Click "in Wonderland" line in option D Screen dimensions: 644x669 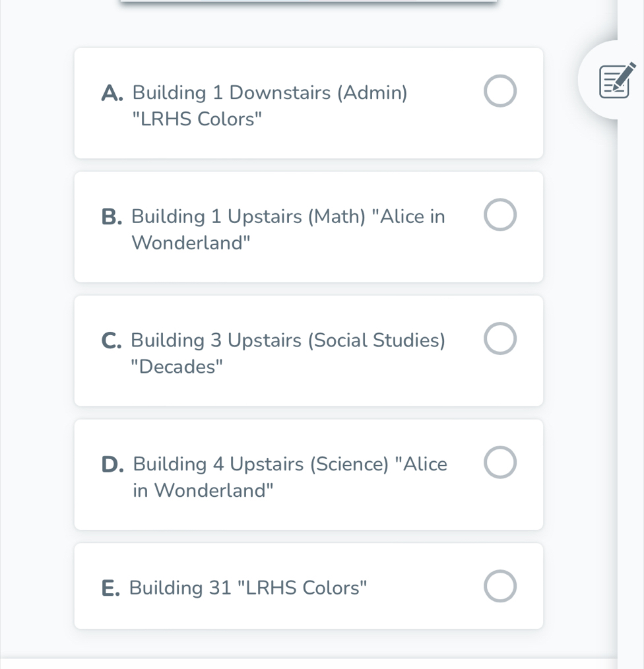203,491
